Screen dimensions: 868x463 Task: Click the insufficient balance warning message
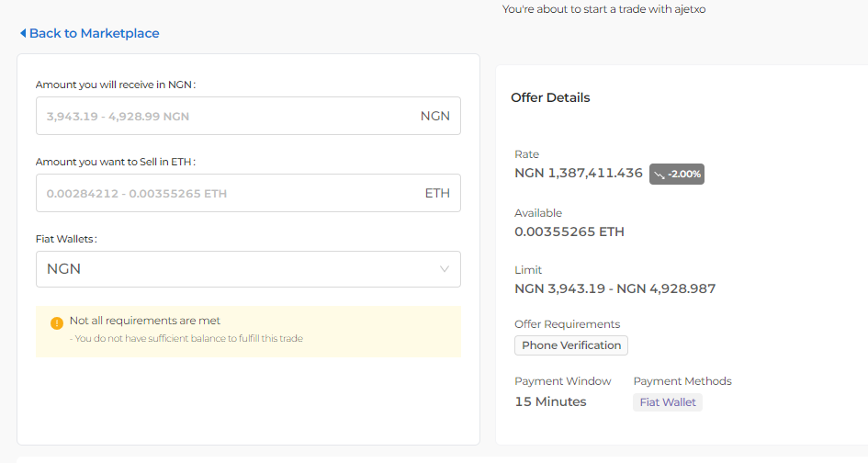pos(186,338)
